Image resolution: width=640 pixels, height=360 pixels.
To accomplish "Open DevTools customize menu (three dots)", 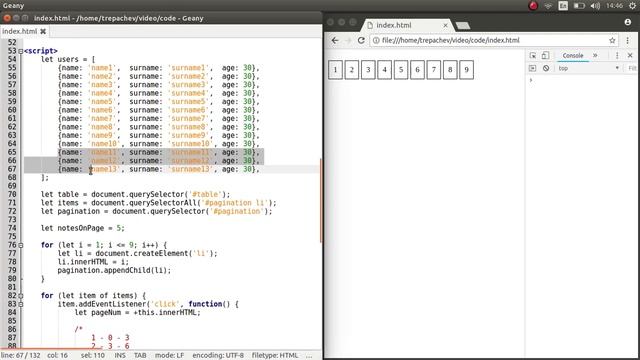I will point(617,56).
